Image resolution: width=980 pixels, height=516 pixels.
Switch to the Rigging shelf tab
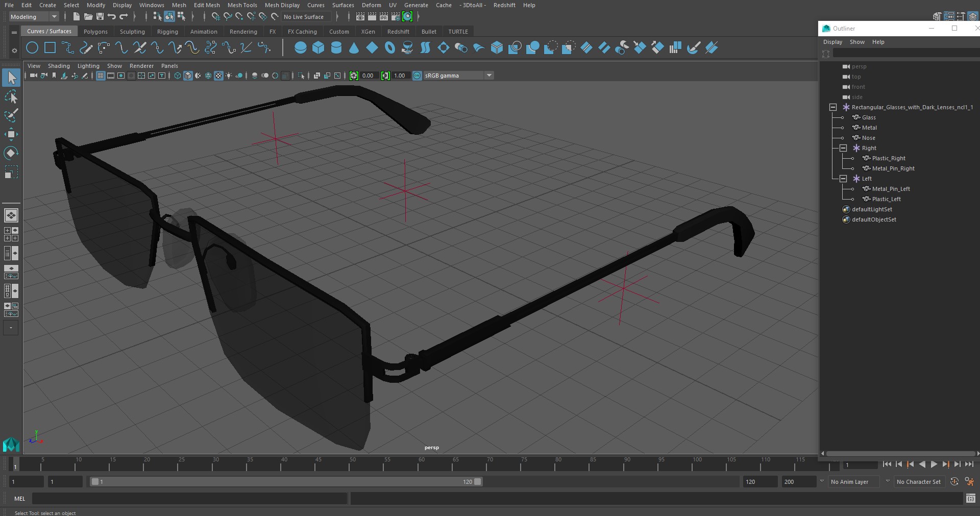[167, 32]
